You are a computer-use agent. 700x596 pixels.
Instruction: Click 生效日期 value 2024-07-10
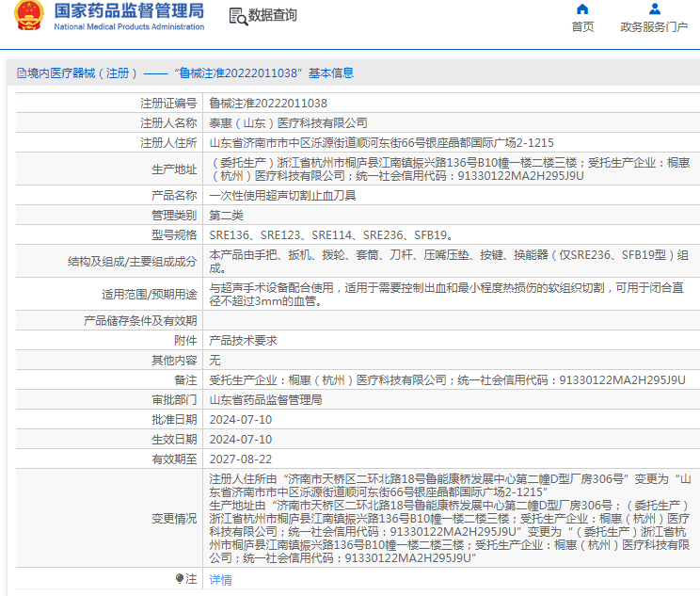(x=241, y=439)
